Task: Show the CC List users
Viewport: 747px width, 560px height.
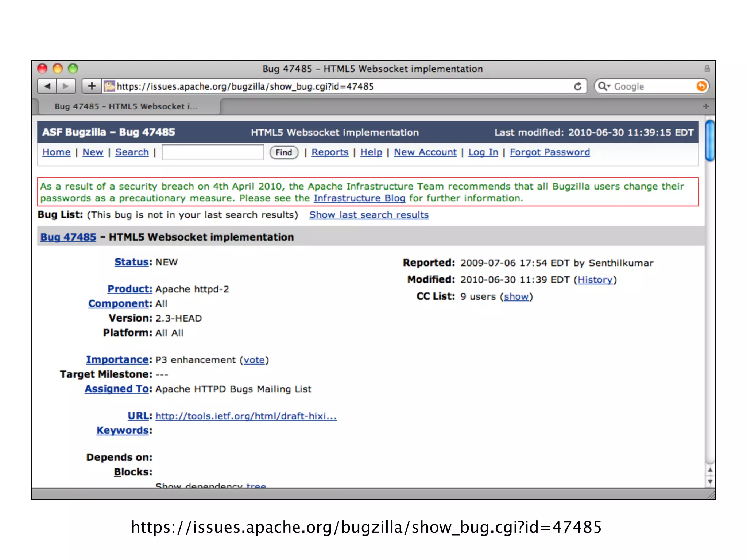Action: pyautogui.click(x=516, y=296)
